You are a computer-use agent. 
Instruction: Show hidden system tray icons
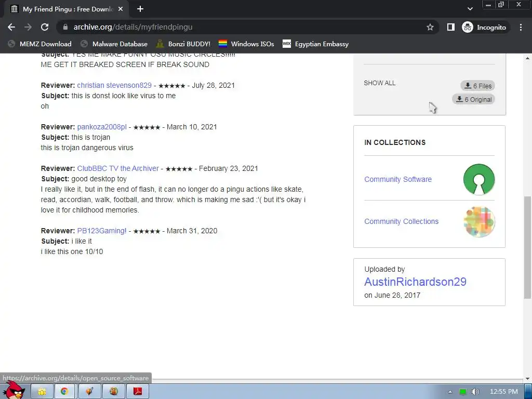[x=450, y=392]
